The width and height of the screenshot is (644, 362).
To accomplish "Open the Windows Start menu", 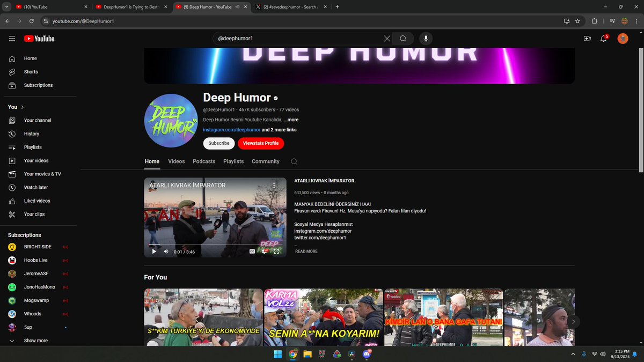I will coord(278,354).
